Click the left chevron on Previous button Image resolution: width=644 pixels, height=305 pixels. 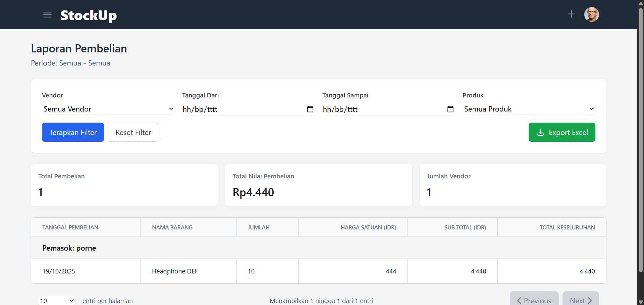point(519,301)
